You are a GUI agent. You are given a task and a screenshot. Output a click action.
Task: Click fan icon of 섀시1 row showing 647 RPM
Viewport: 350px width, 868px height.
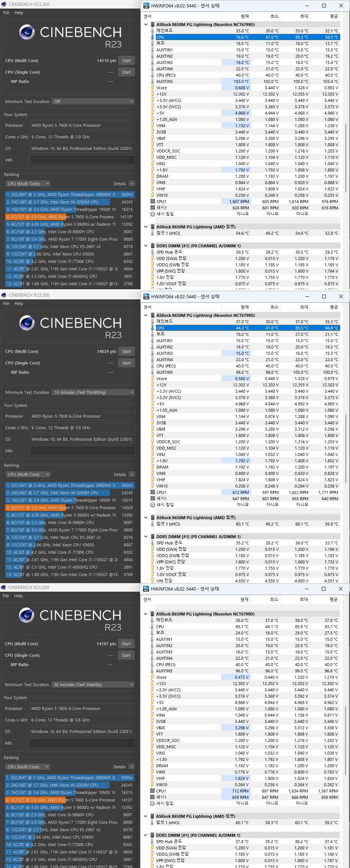pyautogui.click(x=152, y=499)
